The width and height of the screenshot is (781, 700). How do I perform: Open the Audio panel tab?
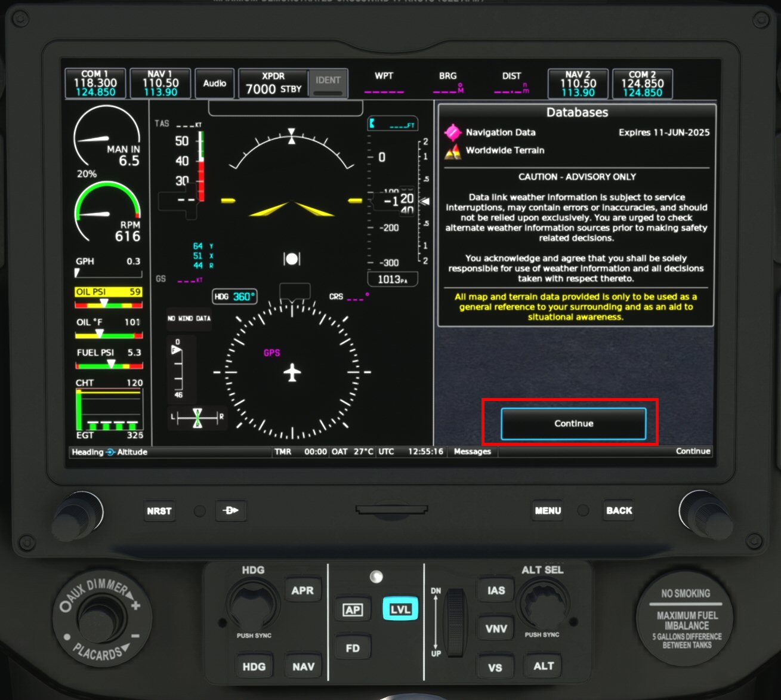215,84
